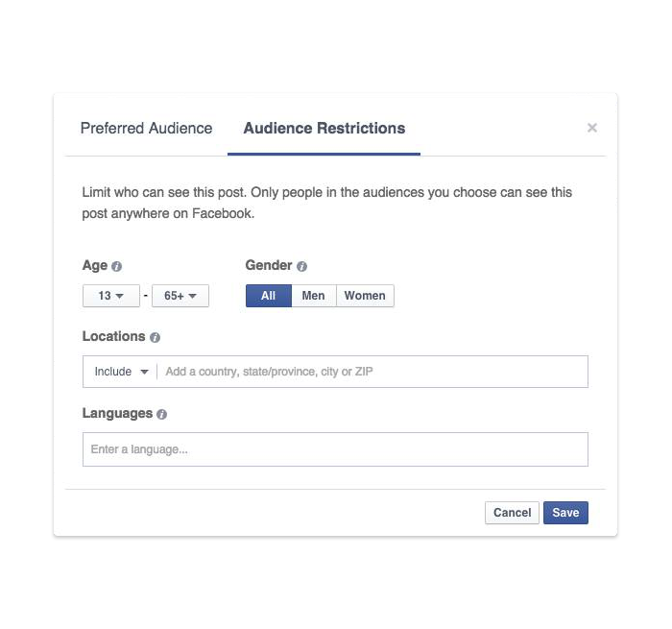Select Men gender option
The image size is (672, 629).
click(x=314, y=296)
